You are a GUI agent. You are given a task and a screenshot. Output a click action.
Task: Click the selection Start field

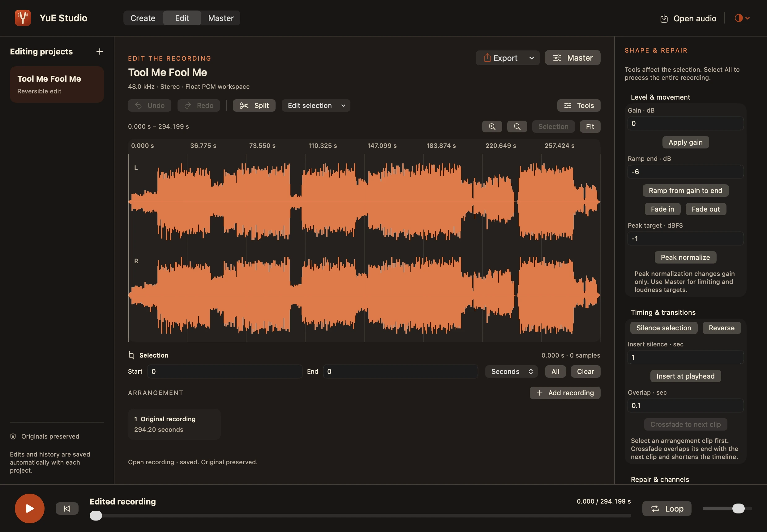[x=225, y=372]
